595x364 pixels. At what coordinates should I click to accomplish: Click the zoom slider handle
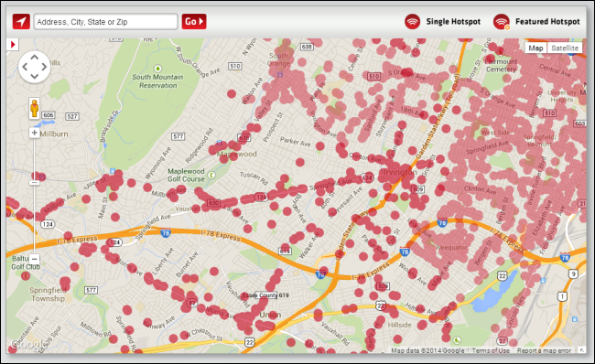(x=35, y=182)
